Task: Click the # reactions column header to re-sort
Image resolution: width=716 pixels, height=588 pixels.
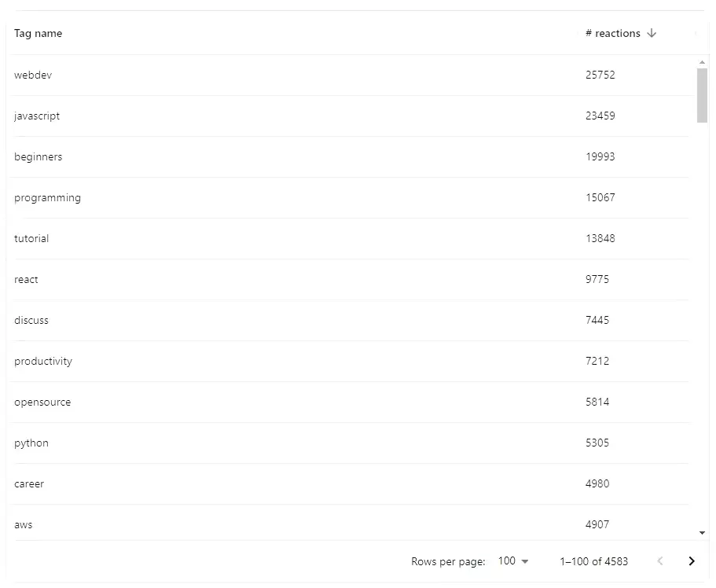Action: point(612,33)
